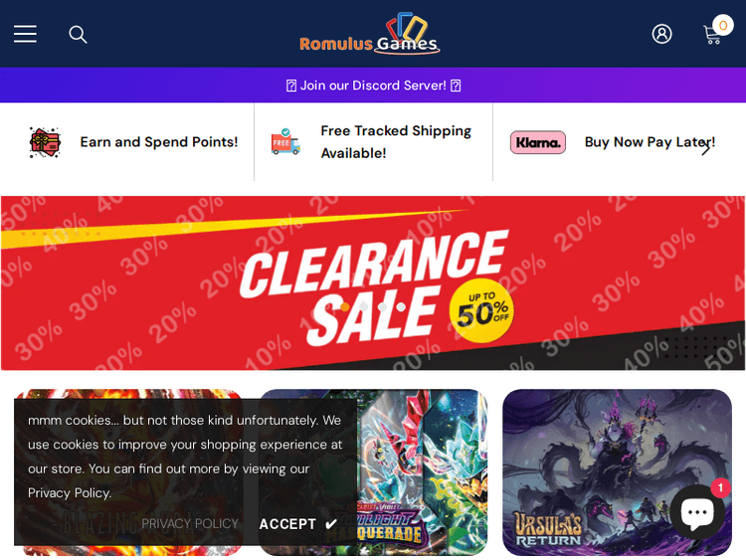Open Ursula's Return collection thumbnail
This screenshot has height=560, width=746.
617,472
